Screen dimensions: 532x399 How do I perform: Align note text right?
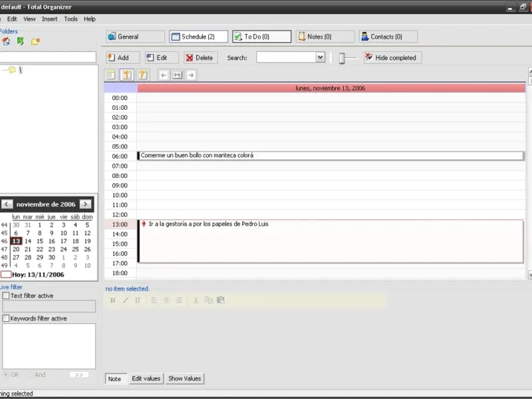(x=179, y=301)
